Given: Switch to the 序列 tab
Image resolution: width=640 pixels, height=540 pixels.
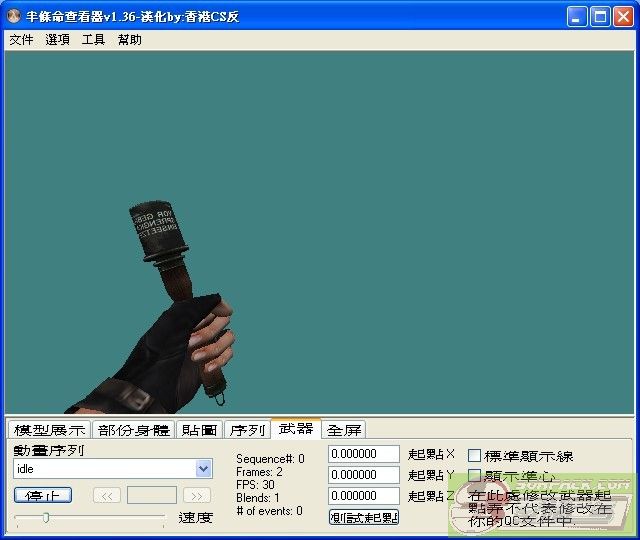Looking at the screenshot, I should (x=247, y=430).
